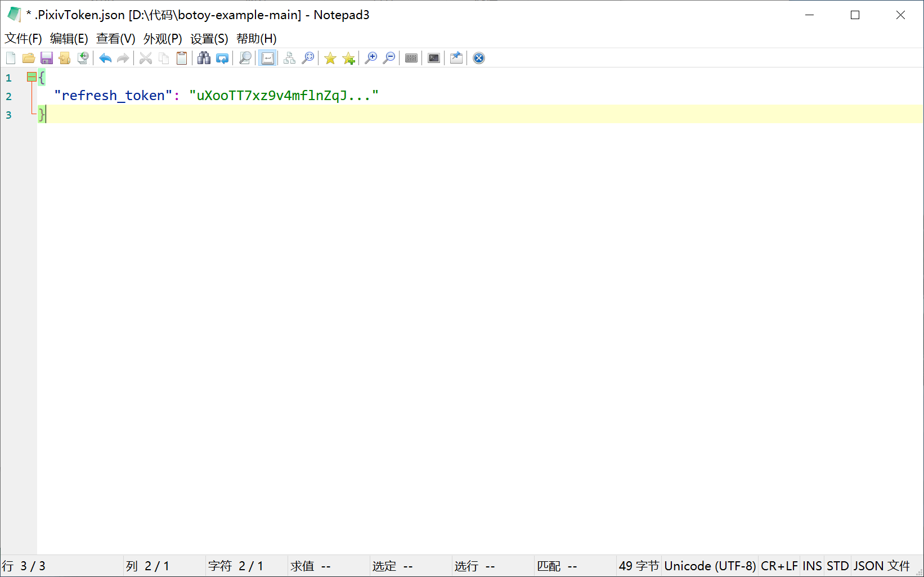Screen dimensions: 924x577
Task: Click line number 2 in the margin
Action: (8, 96)
